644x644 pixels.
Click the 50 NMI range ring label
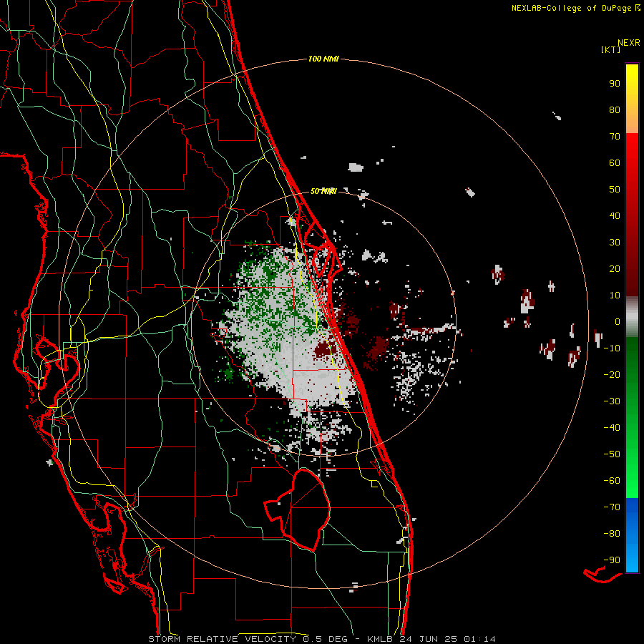323,191
